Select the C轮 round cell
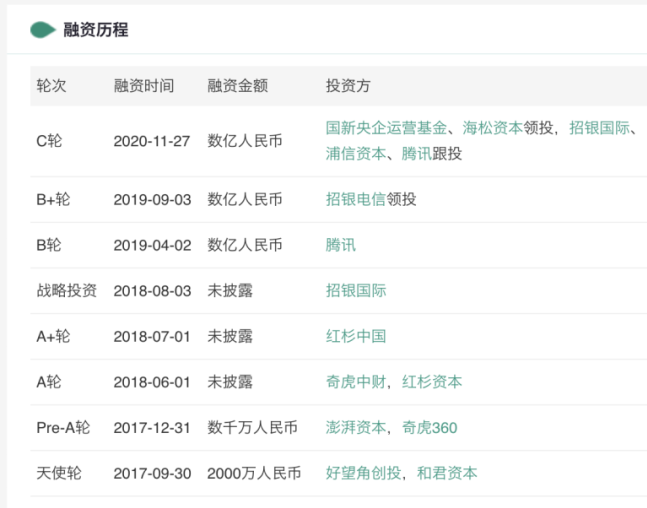Viewport: 647px width, 508px height. pos(49,141)
